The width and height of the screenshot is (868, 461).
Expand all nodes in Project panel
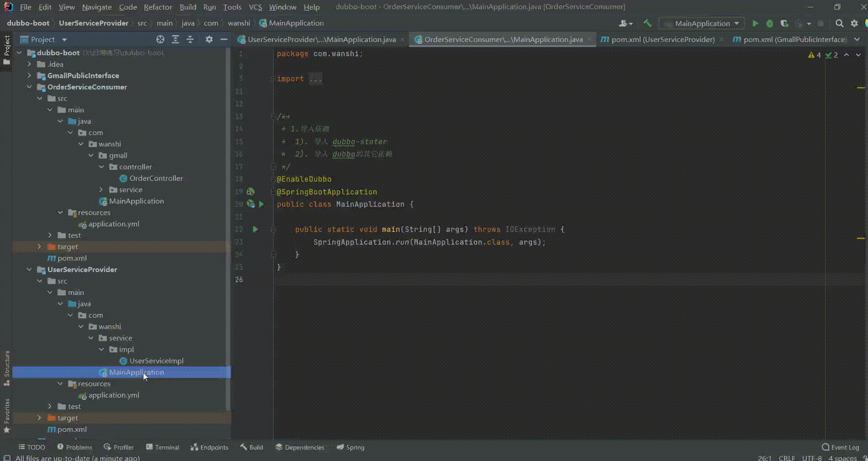(175, 40)
